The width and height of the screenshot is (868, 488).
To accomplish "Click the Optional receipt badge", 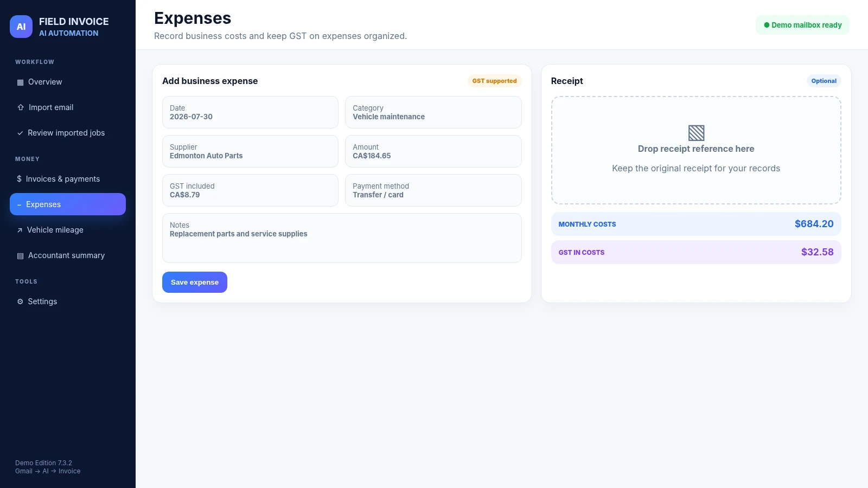I will [x=824, y=81].
